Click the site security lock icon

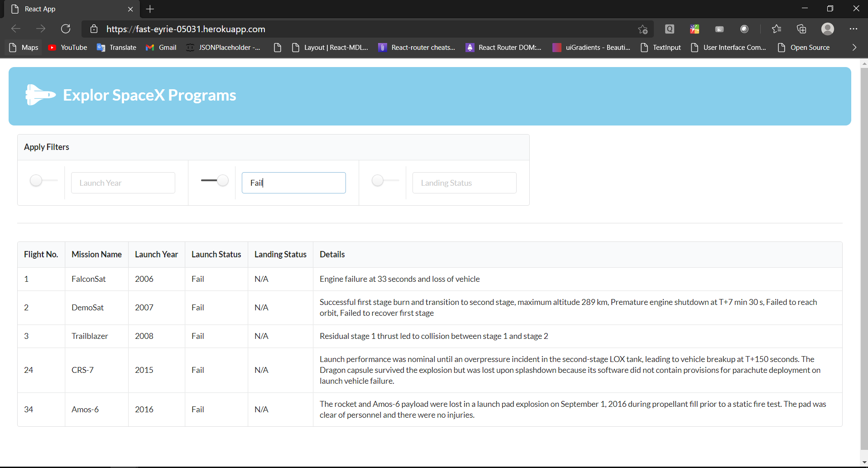[x=94, y=29]
